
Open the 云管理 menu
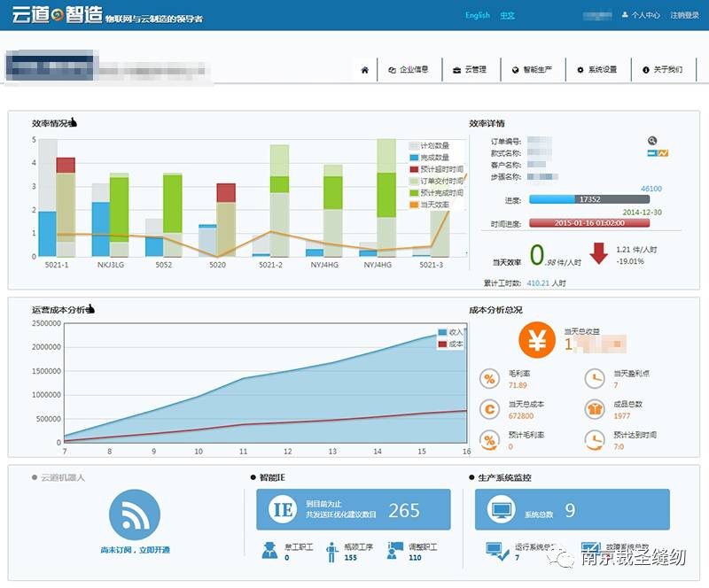coord(470,70)
